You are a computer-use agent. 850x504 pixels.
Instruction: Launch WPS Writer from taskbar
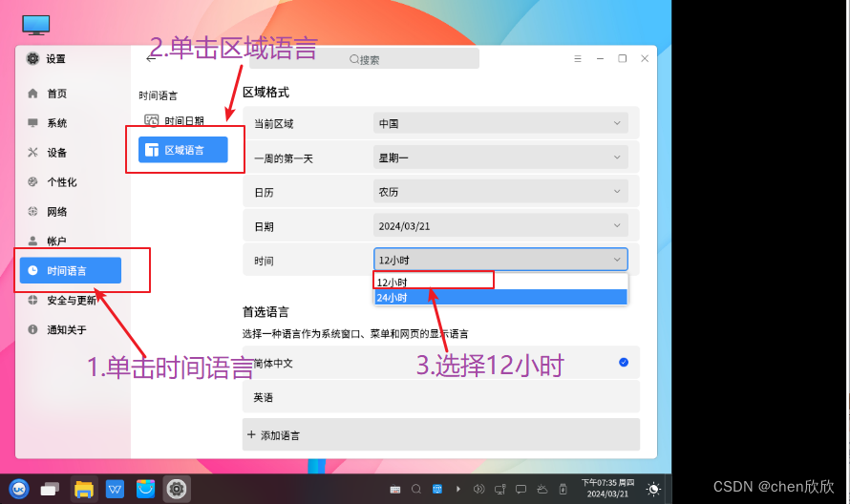pyautogui.click(x=115, y=490)
